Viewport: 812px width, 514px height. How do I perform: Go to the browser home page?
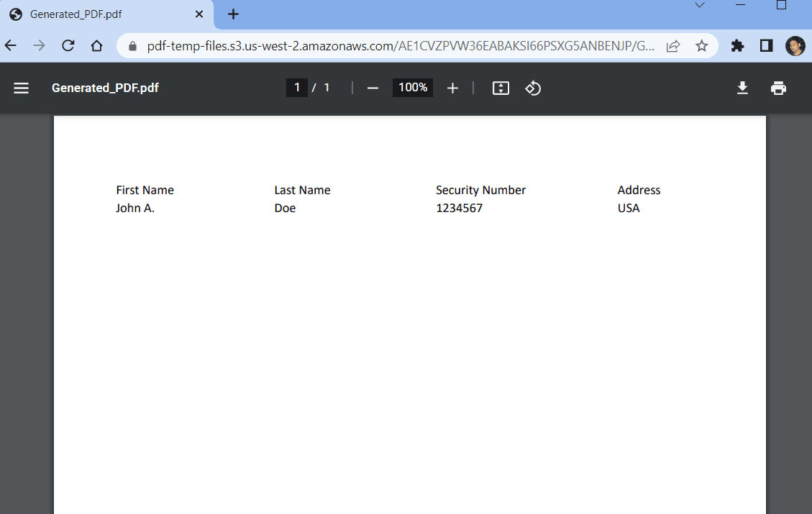coord(97,46)
